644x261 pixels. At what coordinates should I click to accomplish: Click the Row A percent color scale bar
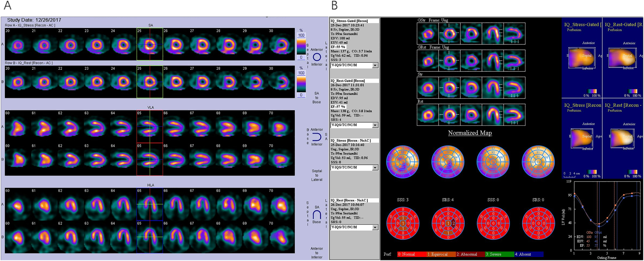click(301, 47)
